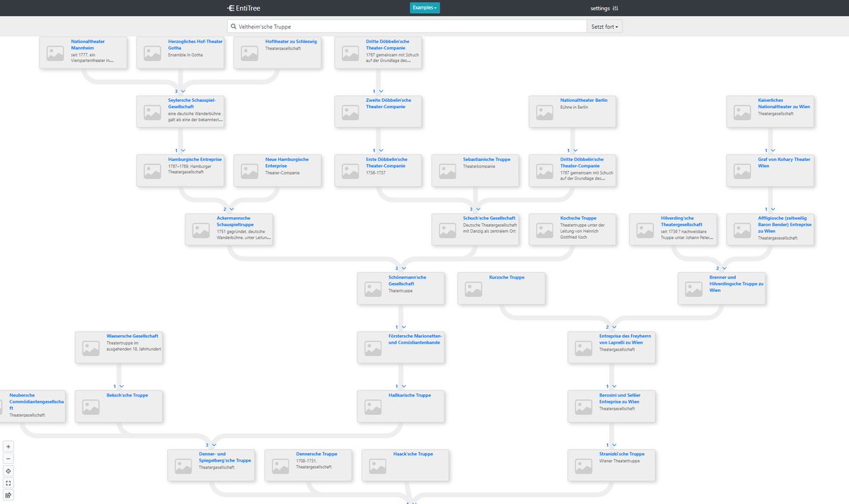Toggle the 1 expander above Berosini und Sellier Entreprise

611,386
